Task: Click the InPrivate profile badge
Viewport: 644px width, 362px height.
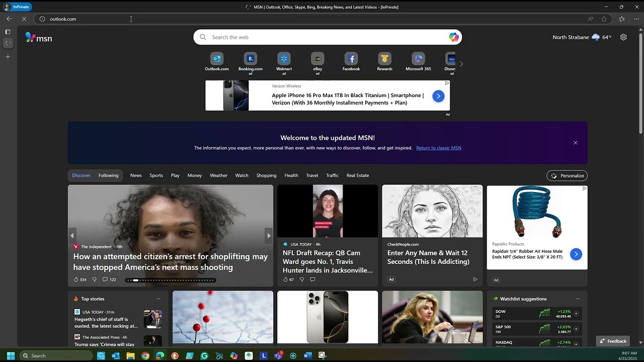Action: pyautogui.click(x=18, y=7)
